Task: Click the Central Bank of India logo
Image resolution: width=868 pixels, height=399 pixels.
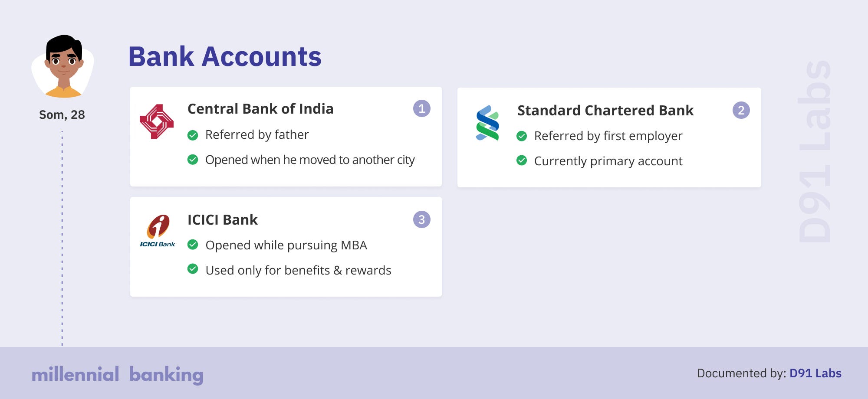Action: point(157,121)
